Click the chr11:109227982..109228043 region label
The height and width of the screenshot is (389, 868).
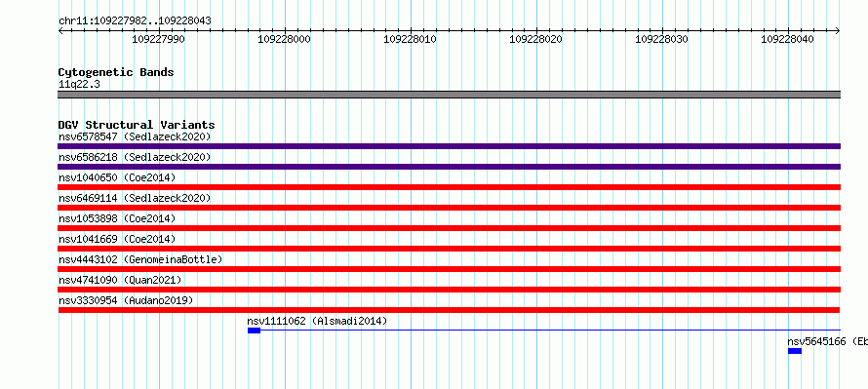[135, 21]
